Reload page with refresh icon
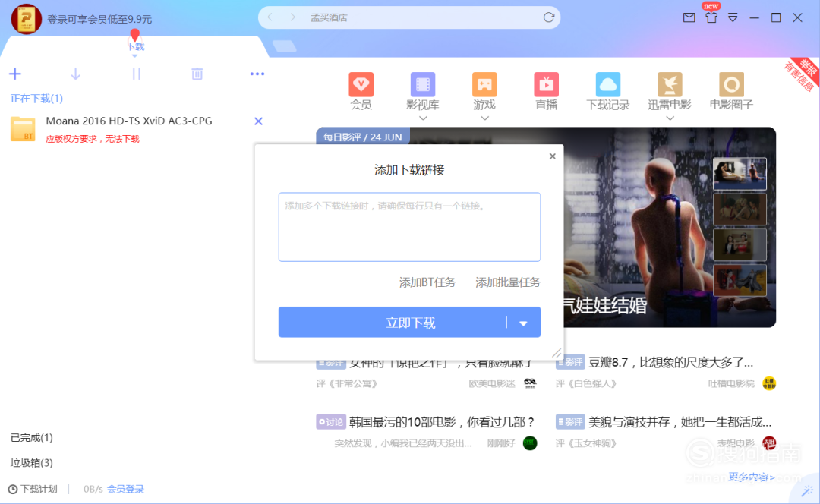The image size is (820, 504). (x=549, y=17)
